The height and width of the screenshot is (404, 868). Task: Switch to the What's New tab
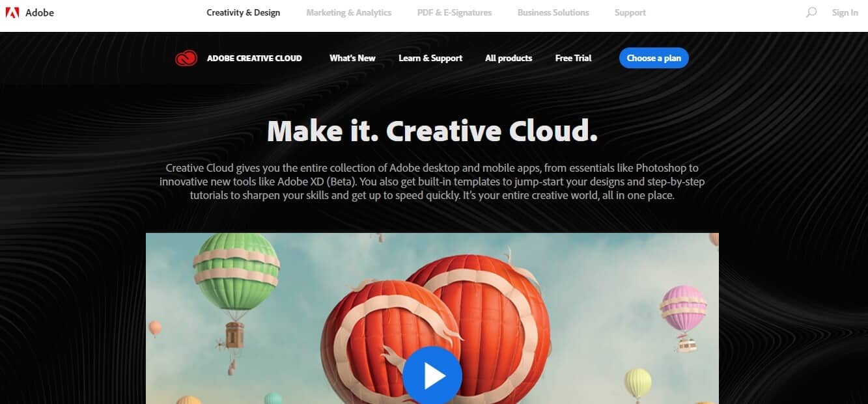pos(352,58)
